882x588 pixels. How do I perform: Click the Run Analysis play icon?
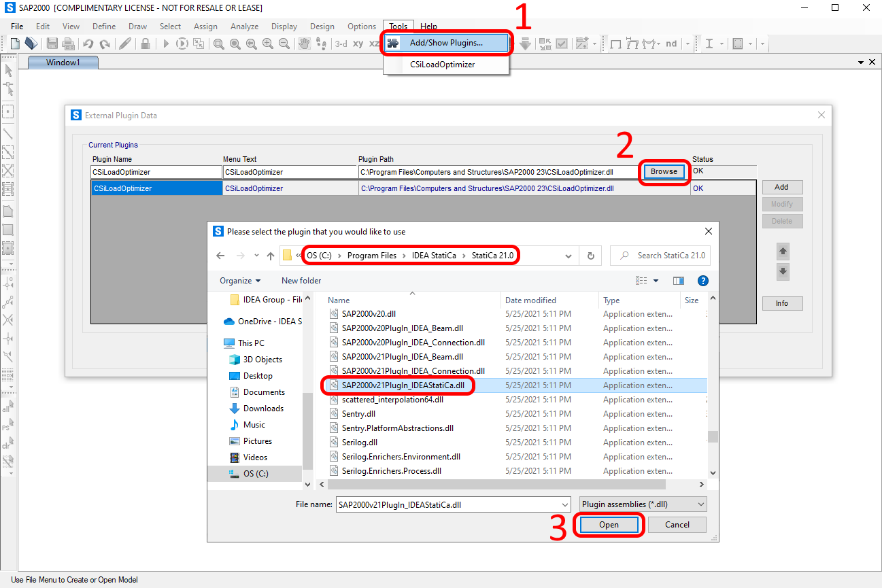pyautogui.click(x=165, y=44)
